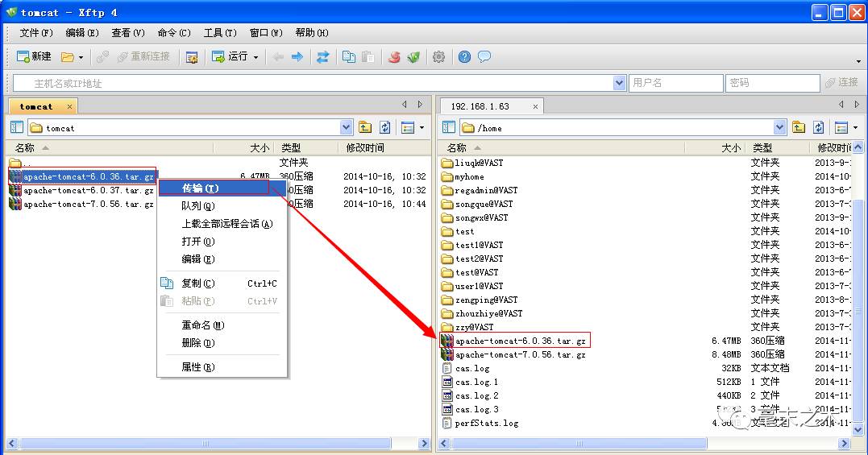Open the 编辑(E) menu
The image size is (868, 455).
82,33
